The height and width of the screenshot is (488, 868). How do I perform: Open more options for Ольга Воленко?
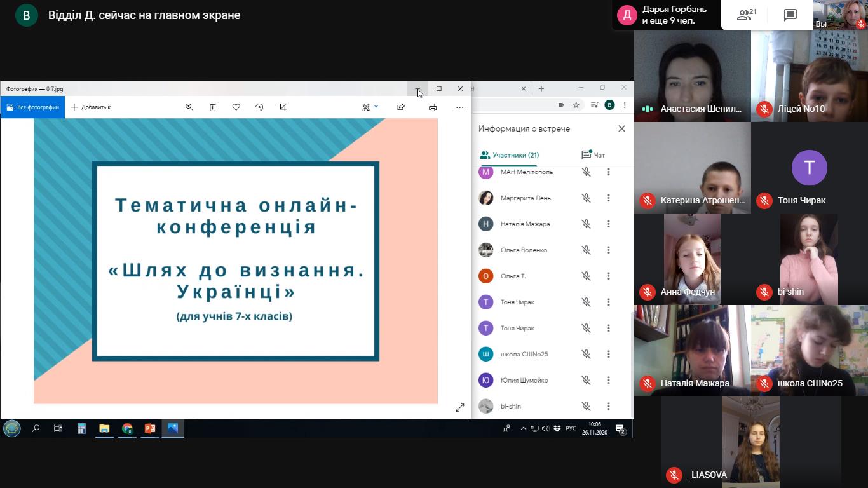coord(608,250)
